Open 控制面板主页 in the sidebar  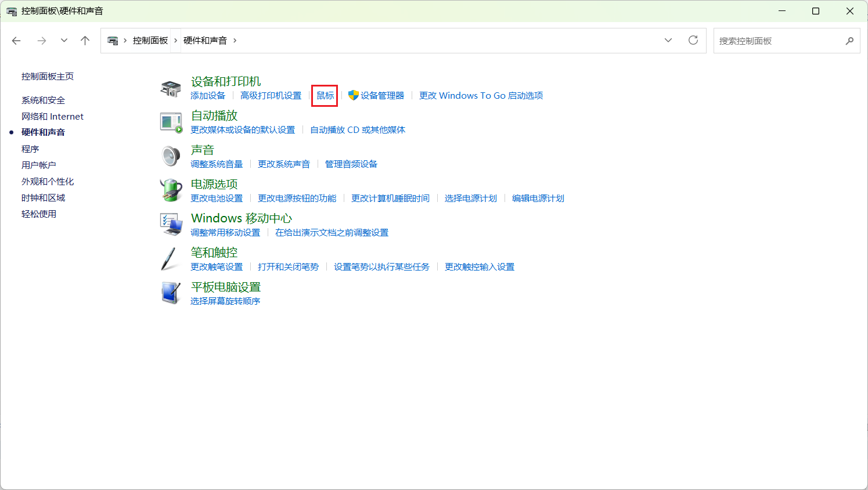[48, 77]
